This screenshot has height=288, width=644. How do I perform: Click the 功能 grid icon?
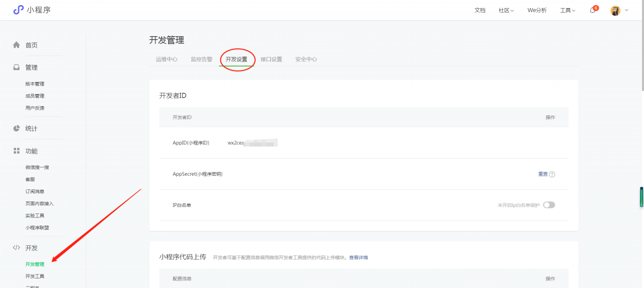click(x=17, y=151)
